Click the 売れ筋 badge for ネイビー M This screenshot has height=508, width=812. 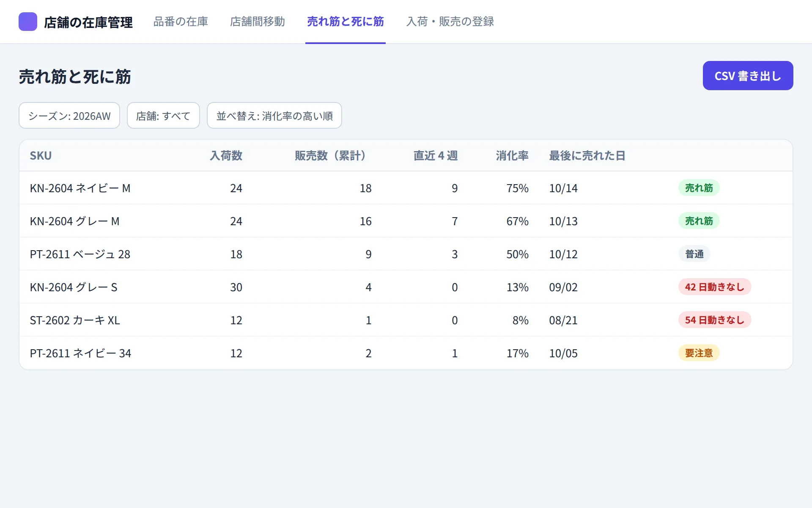point(699,188)
